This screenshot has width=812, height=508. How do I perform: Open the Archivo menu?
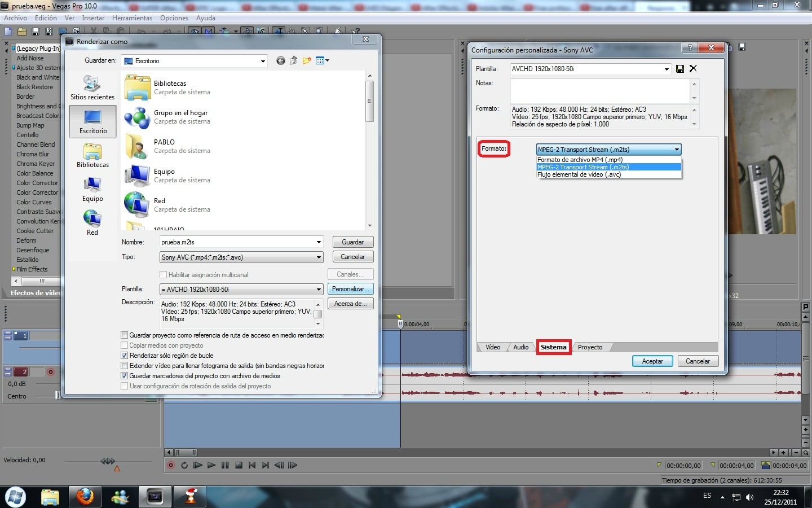click(15, 18)
